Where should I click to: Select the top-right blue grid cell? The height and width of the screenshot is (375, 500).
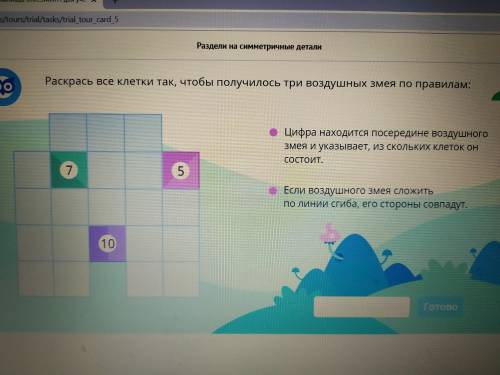(x=143, y=133)
